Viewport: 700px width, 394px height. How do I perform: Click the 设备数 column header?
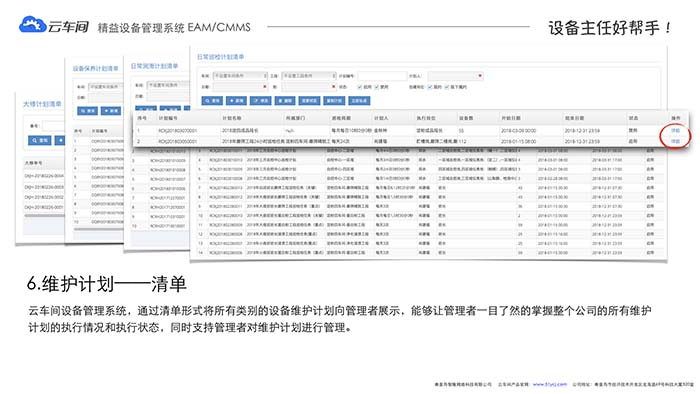coord(466,118)
